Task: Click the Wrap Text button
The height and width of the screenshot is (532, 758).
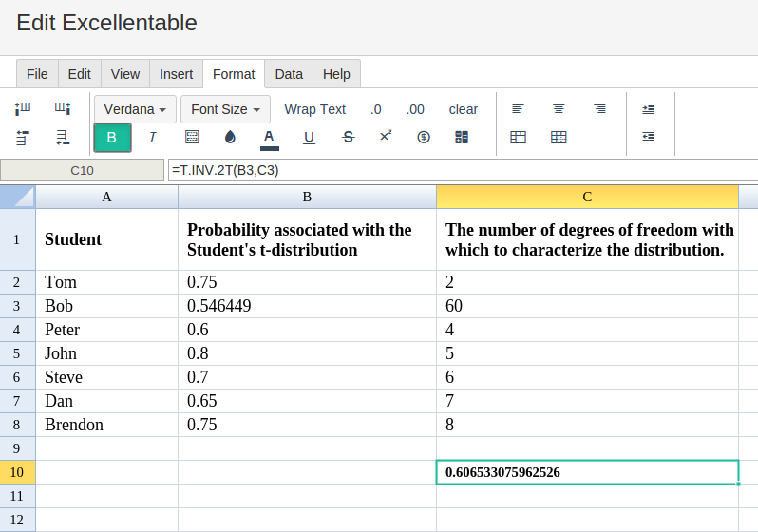Action: pyautogui.click(x=314, y=109)
